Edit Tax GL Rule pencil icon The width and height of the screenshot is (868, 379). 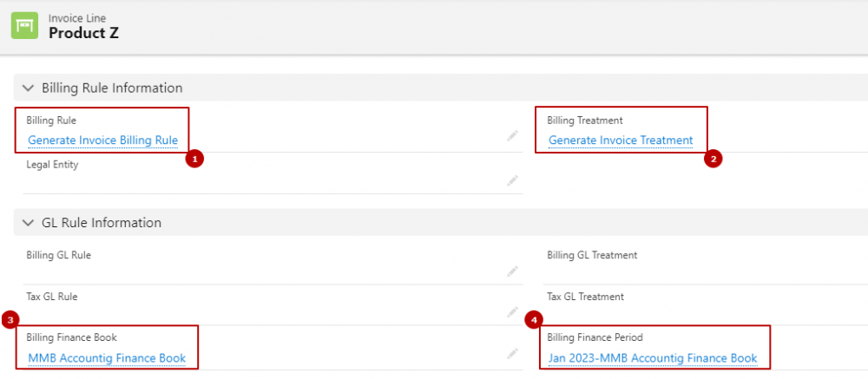click(x=513, y=312)
